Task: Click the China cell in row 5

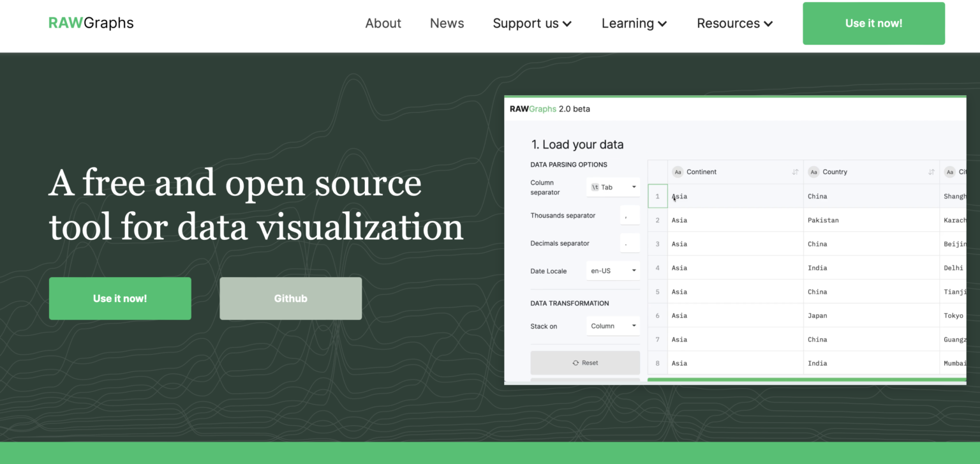Action: (872, 292)
